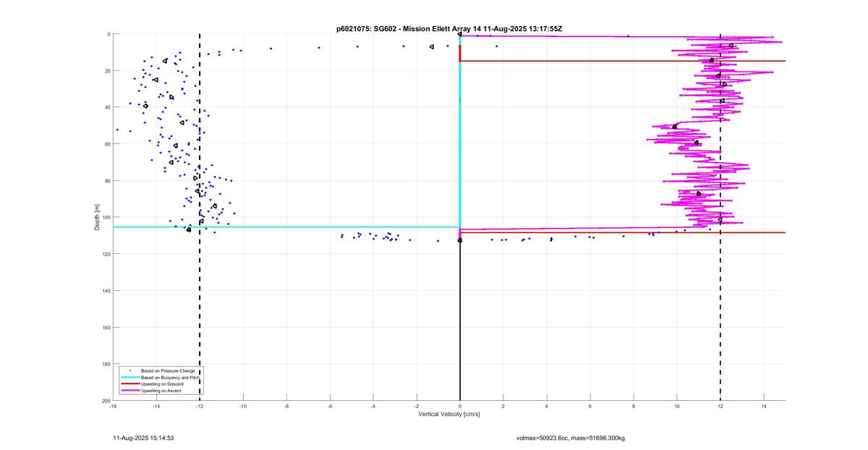
Task: Click x-axis tick label "-16"
Action: (113, 406)
